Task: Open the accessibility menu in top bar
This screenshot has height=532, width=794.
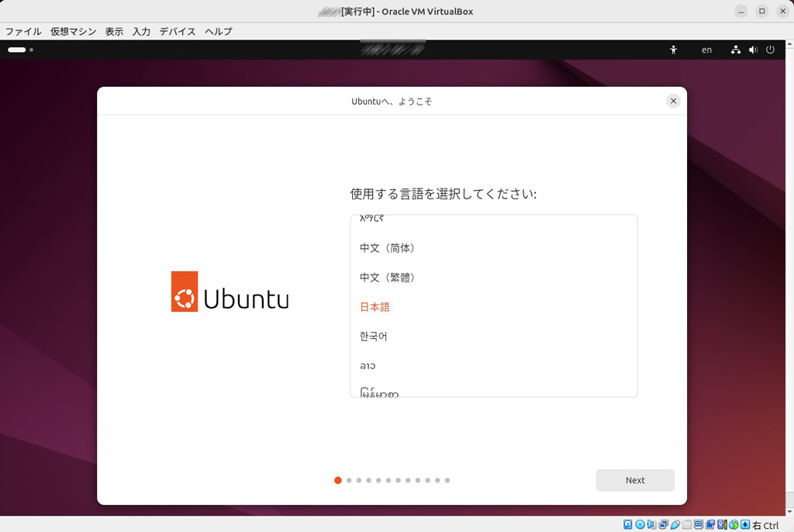Action: click(674, 50)
